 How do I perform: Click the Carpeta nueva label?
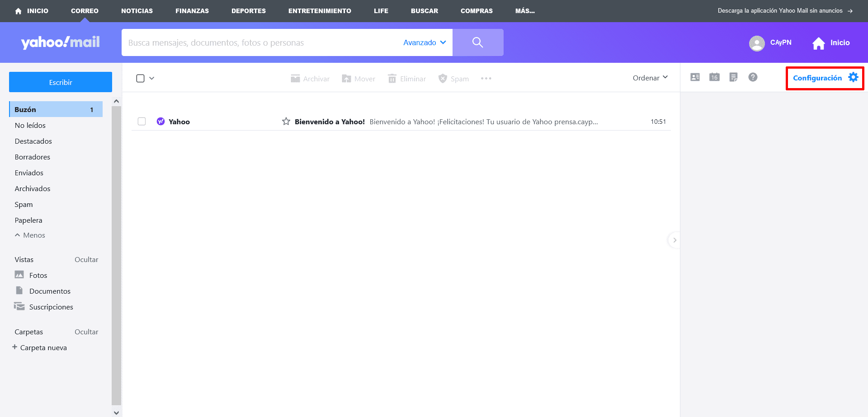(43, 347)
